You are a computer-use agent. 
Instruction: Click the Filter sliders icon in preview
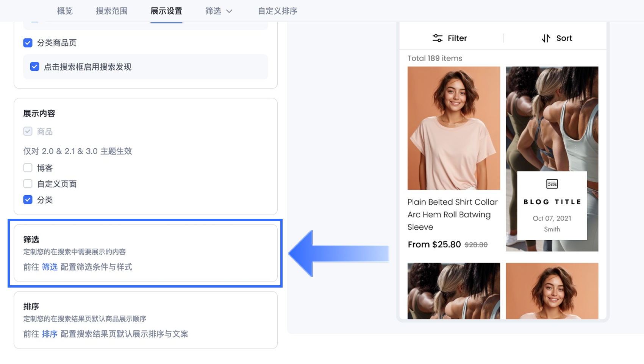pyautogui.click(x=438, y=38)
